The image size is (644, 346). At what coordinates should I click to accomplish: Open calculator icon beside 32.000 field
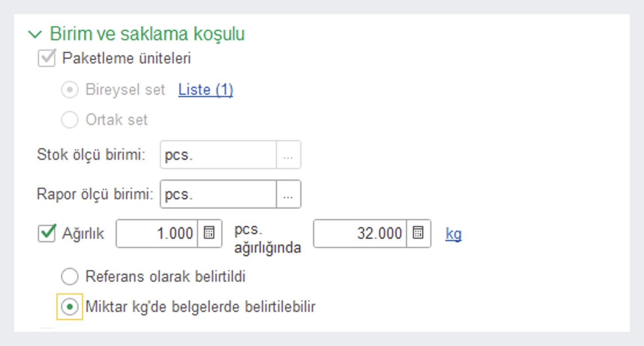pyautogui.click(x=418, y=233)
